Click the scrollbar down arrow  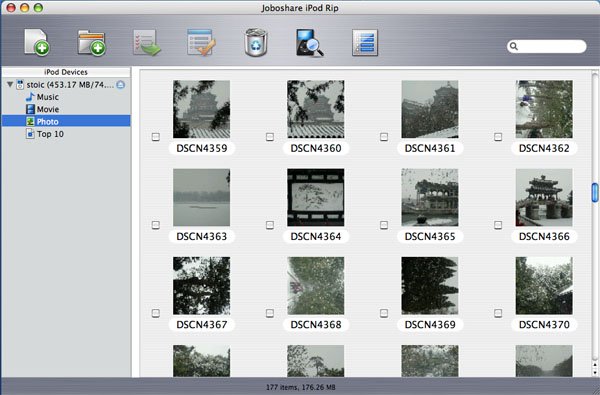pos(595,372)
